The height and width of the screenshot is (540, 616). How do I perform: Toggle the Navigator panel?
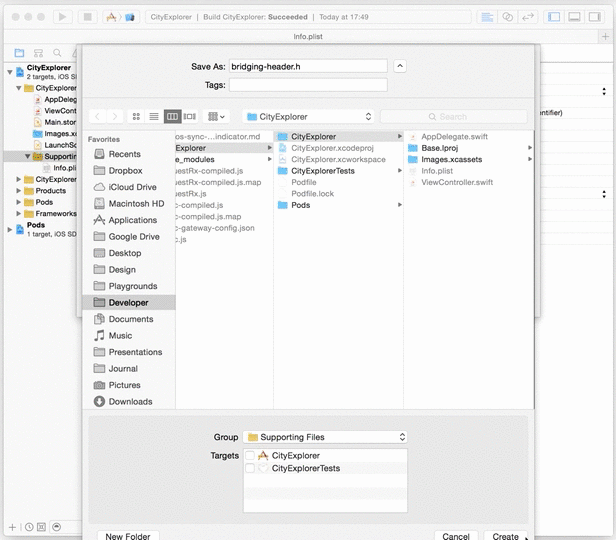[554, 17]
